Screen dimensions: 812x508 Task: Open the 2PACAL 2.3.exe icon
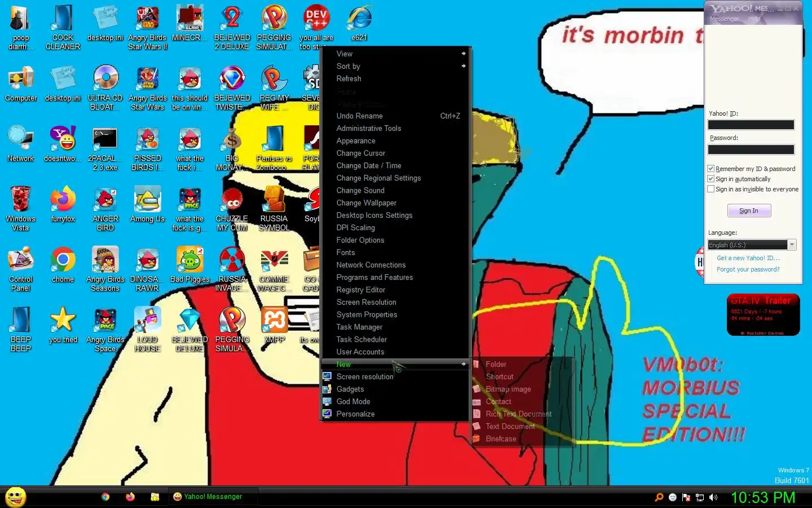pyautogui.click(x=105, y=147)
